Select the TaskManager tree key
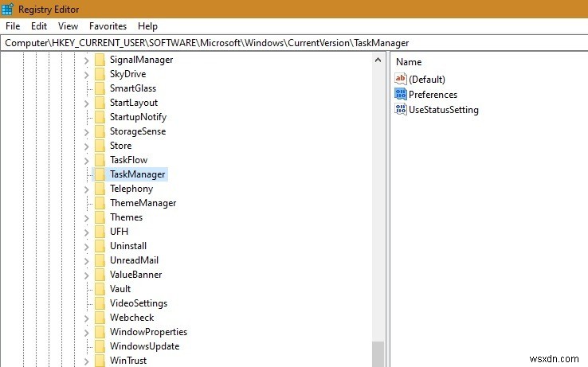 (x=137, y=174)
